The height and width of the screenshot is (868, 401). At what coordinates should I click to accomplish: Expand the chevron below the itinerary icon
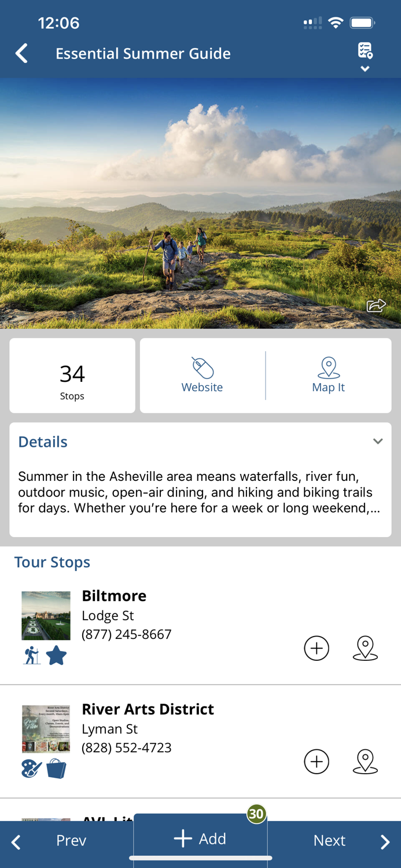pos(365,68)
